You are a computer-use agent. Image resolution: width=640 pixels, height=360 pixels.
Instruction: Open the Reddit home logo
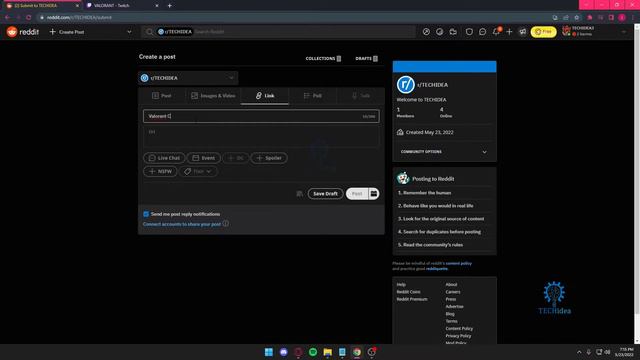point(23,32)
